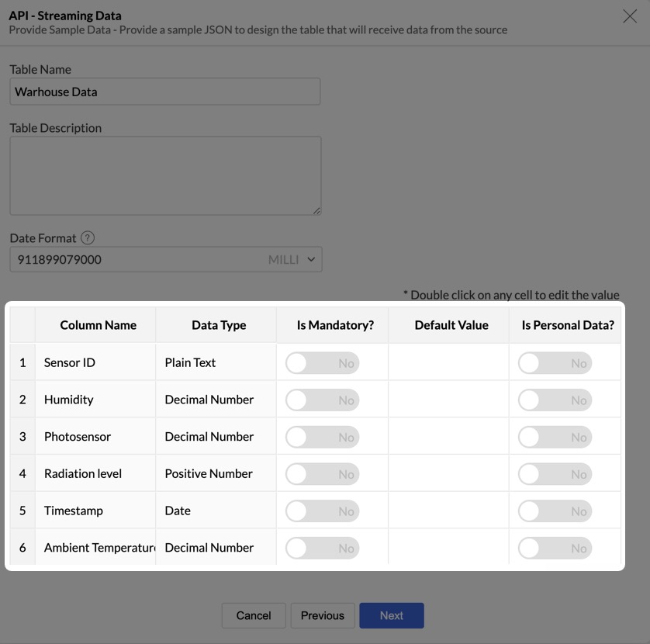Toggle Is Personal Data for Timestamp
The image size is (650, 644).
[x=555, y=511]
